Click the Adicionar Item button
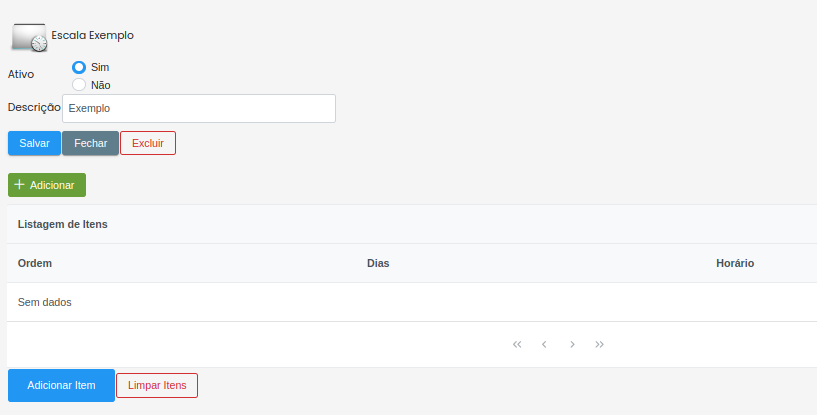This screenshot has height=415, width=817. point(61,385)
